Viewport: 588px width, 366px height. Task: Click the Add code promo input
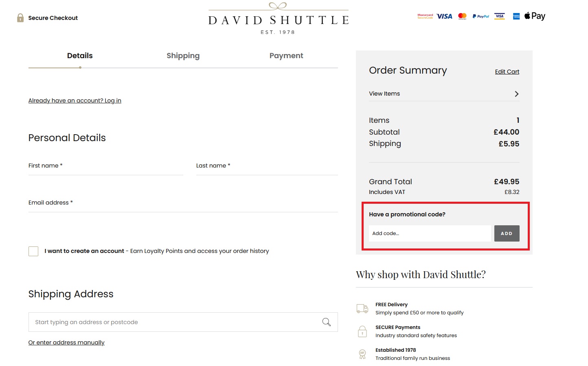430,233
